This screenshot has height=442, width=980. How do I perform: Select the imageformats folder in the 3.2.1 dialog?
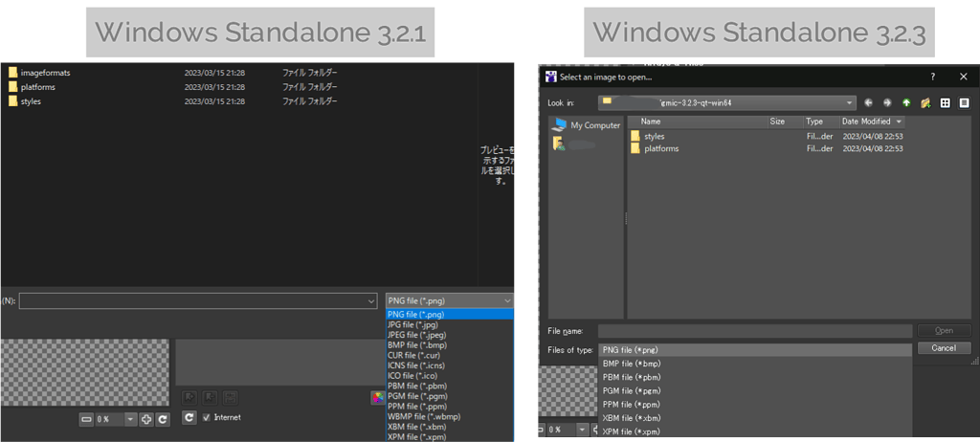[39, 73]
